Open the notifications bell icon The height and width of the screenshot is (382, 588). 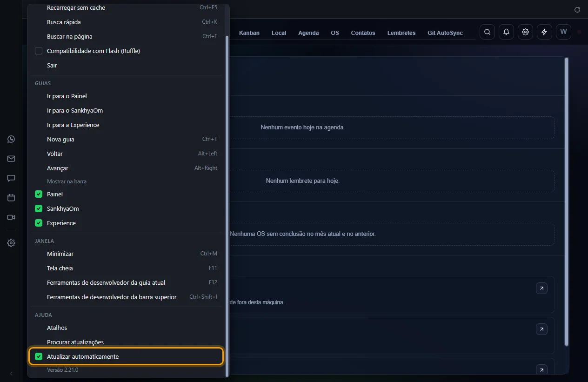point(506,32)
